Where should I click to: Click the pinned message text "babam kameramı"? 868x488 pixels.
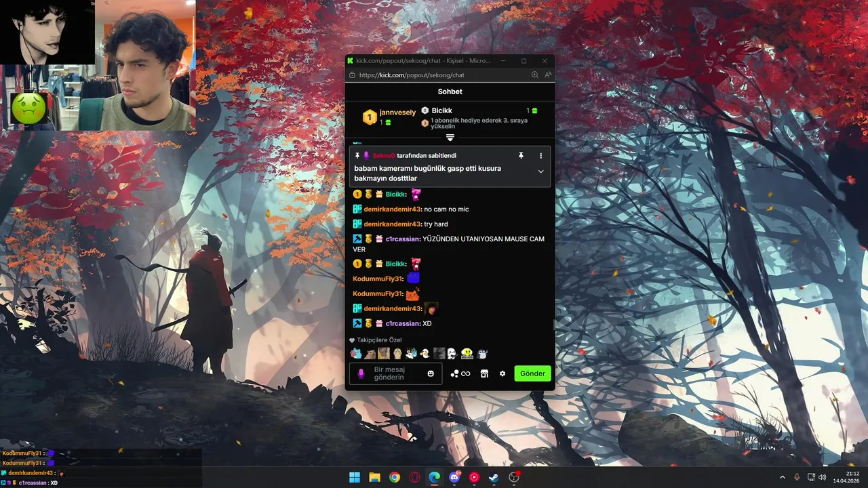(x=427, y=173)
